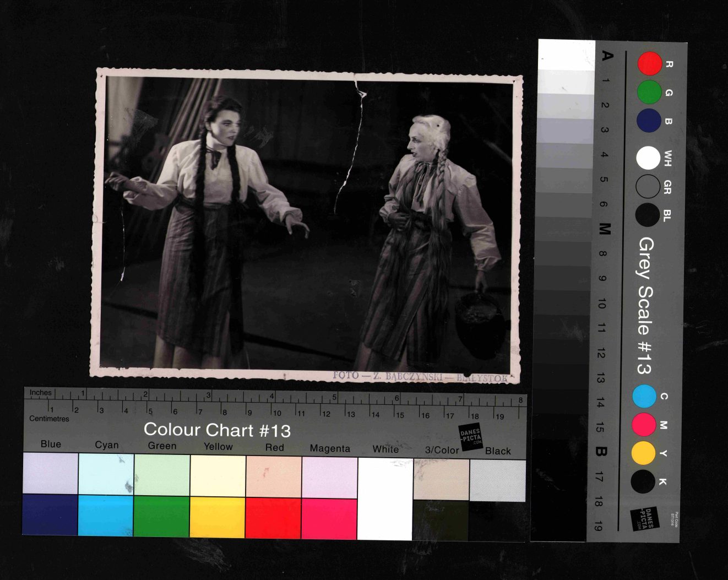Pick the saturated green square under Green
The image size is (728, 580).
[162, 516]
